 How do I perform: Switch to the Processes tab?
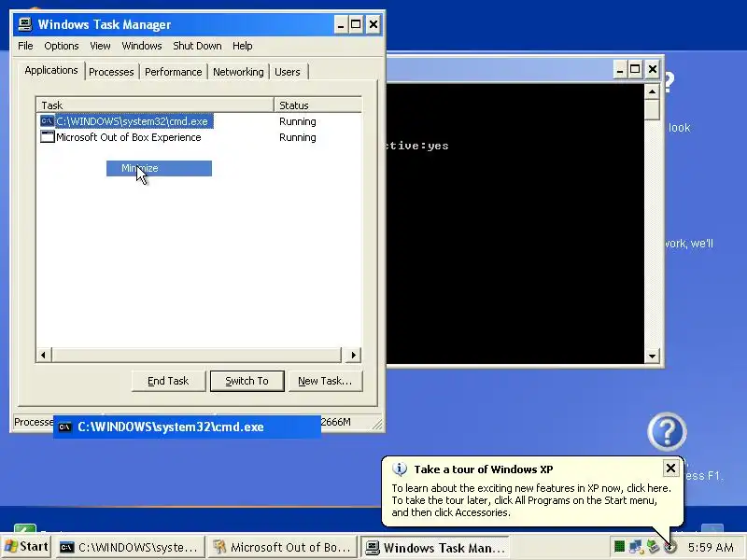click(111, 72)
